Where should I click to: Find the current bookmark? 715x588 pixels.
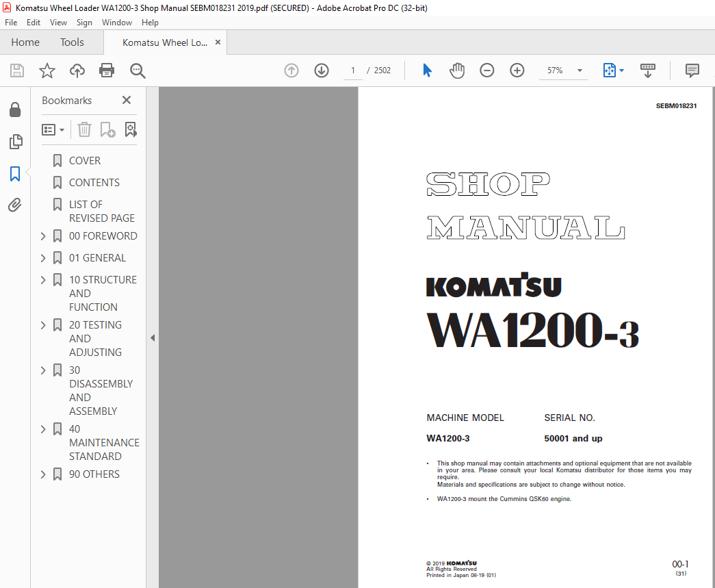click(131, 129)
